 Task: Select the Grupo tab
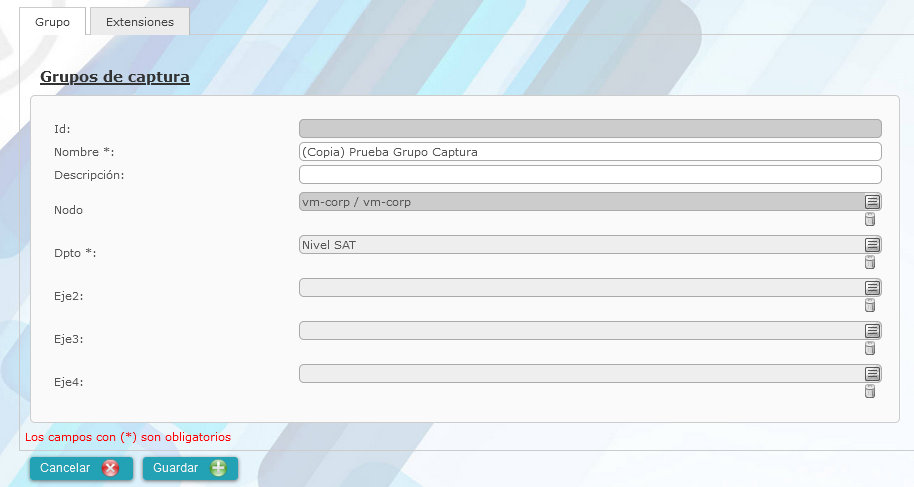(52, 22)
